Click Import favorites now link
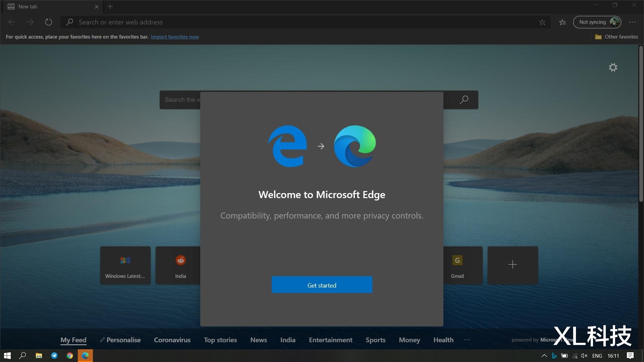Viewport: 644px width, 362px height. point(175,37)
